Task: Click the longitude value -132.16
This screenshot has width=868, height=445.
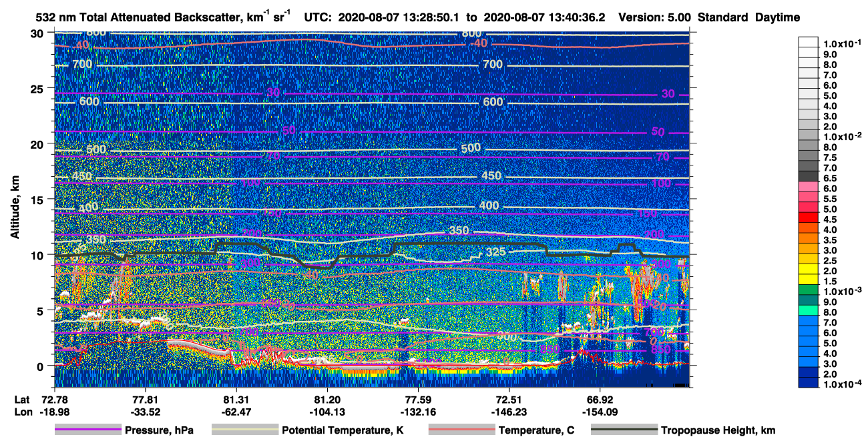Action: (x=418, y=412)
